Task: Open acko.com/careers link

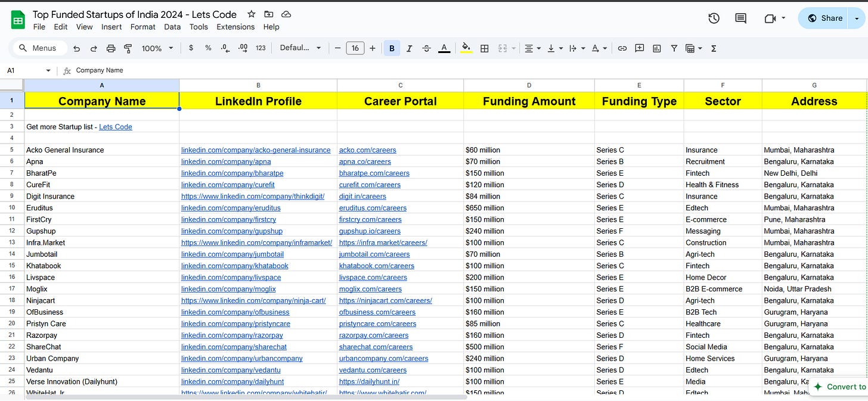Action: pyautogui.click(x=367, y=150)
